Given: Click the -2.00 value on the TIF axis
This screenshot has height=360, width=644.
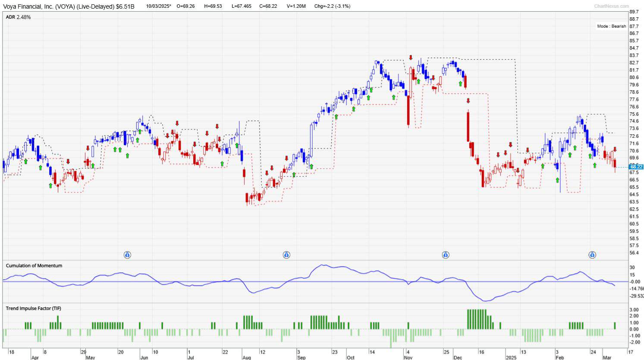Looking at the screenshot, I should [633, 342].
